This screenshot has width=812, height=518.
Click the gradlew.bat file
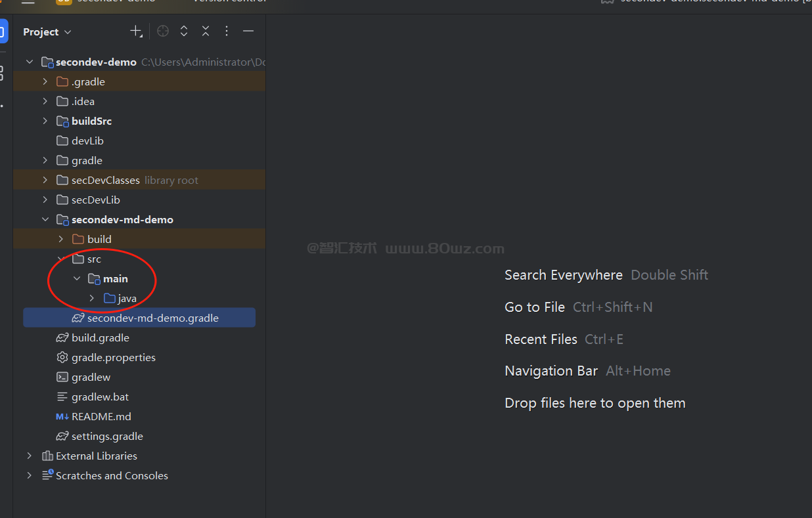[100, 397]
